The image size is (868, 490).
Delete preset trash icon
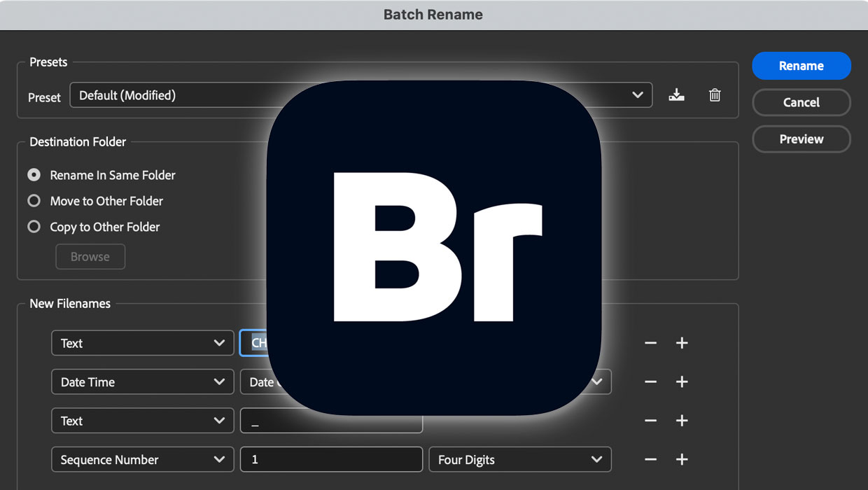point(715,95)
